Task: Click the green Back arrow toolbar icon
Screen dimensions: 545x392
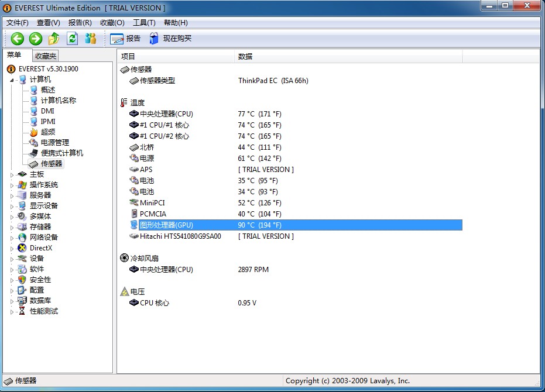Action: pos(17,39)
